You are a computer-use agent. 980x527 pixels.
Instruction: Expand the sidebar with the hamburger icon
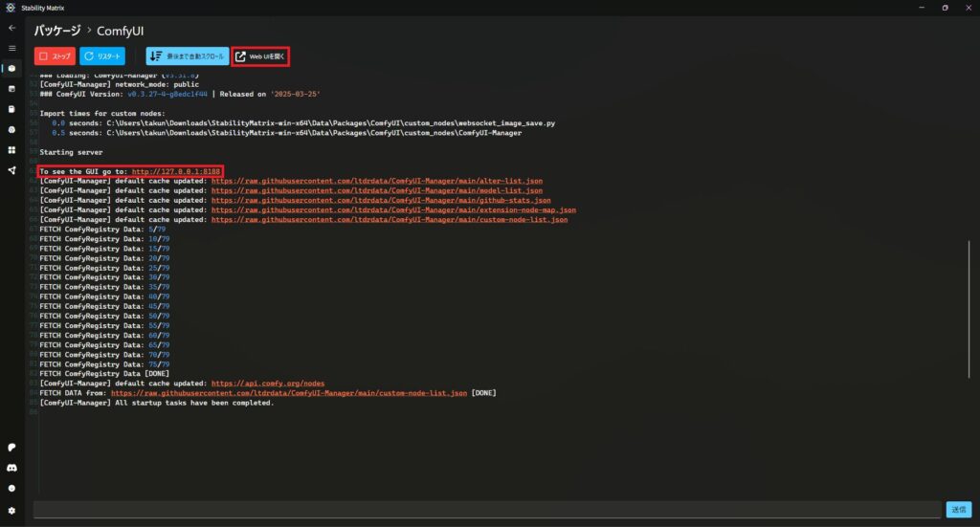[11, 48]
